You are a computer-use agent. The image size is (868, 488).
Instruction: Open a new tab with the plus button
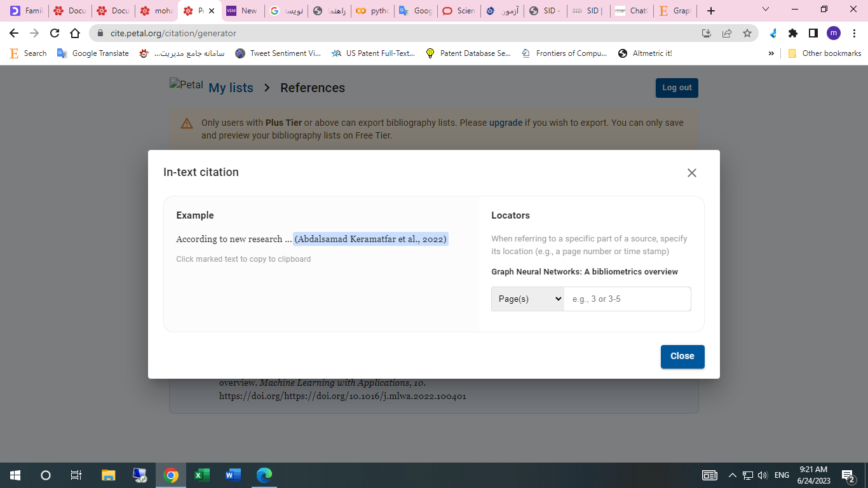[711, 11]
